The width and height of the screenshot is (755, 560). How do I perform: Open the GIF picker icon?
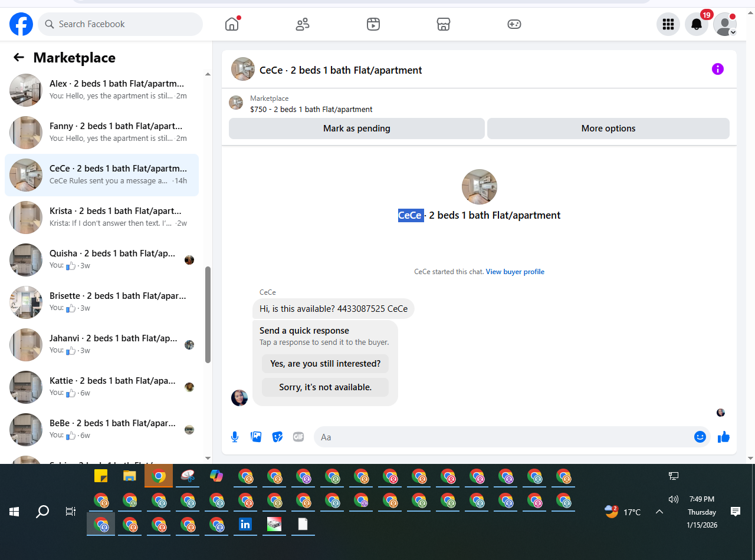(x=298, y=437)
